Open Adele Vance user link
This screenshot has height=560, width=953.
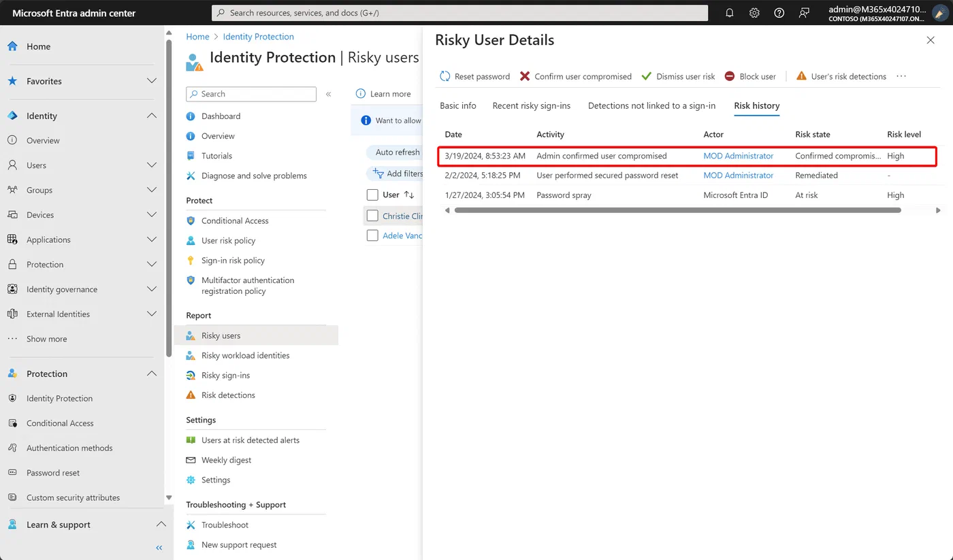pyautogui.click(x=402, y=235)
